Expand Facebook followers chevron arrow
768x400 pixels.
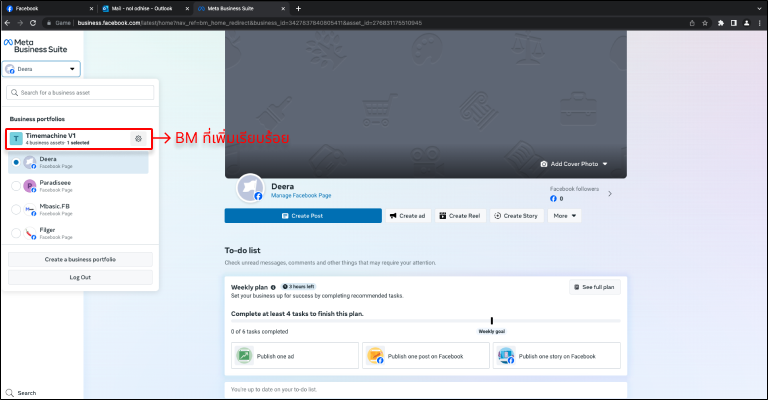pos(610,194)
